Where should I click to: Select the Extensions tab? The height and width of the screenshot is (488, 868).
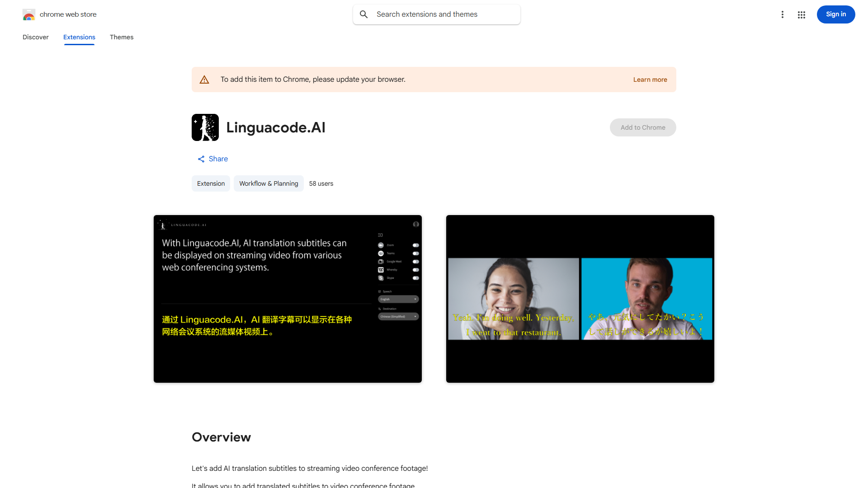pos(79,37)
